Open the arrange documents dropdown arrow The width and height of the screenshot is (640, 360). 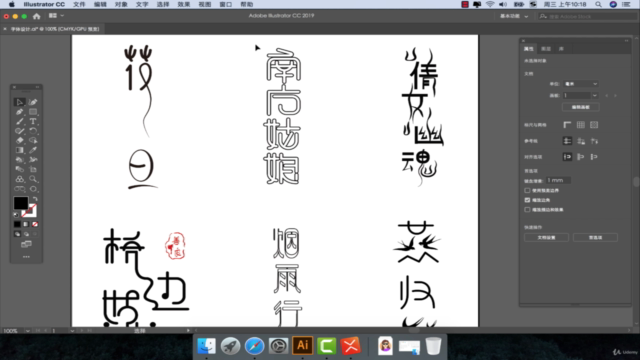[x=62, y=16]
